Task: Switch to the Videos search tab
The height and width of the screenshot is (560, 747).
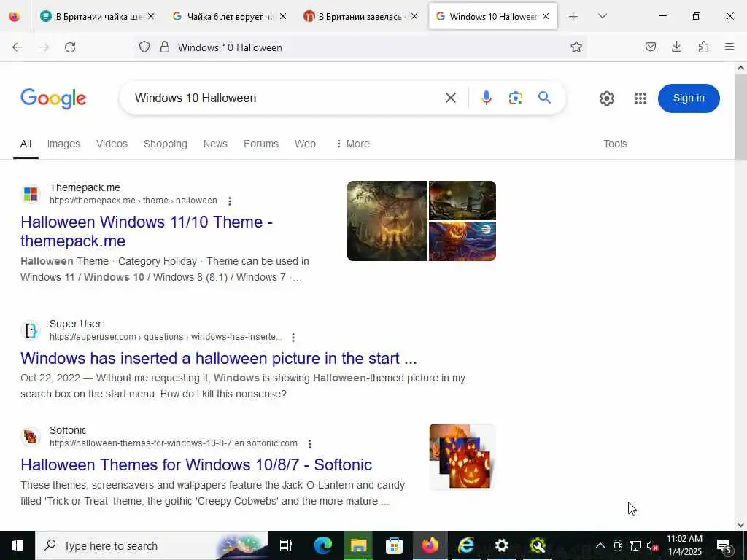Action: coord(112,144)
